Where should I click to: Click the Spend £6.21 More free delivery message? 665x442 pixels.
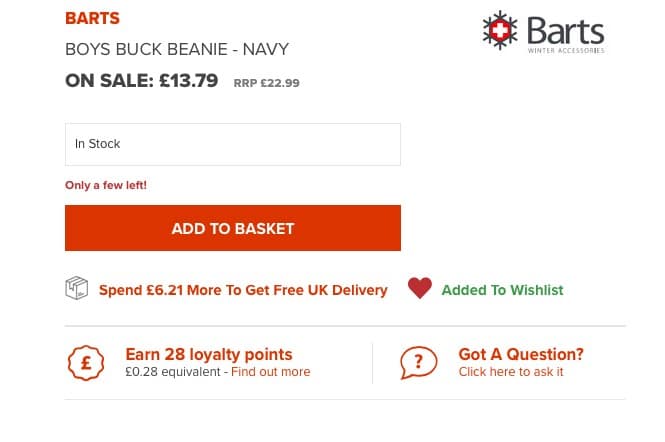(243, 290)
